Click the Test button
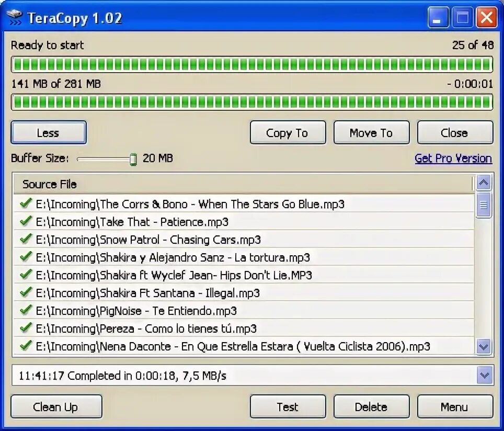504x431 pixels. (288, 407)
